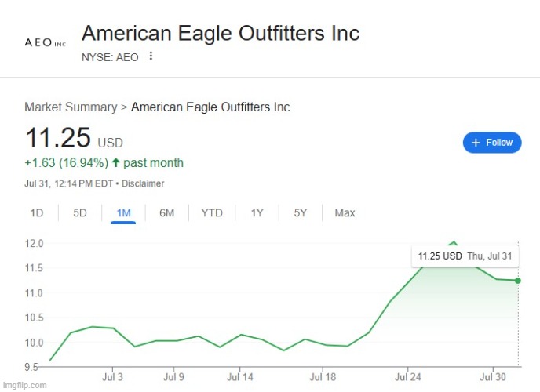
Task: Click the green data point on chart
Action: tap(517, 281)
